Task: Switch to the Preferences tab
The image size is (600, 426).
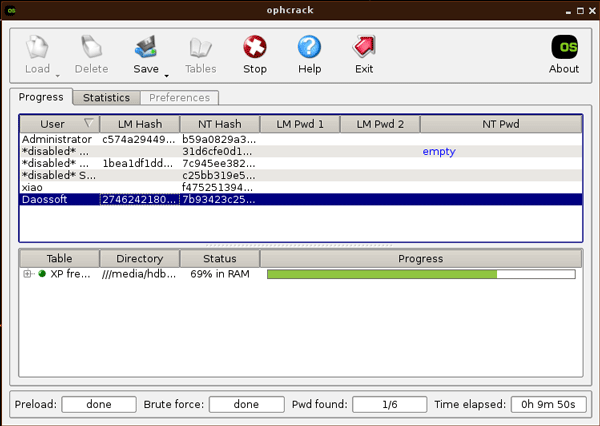Action: coord(180,98)
